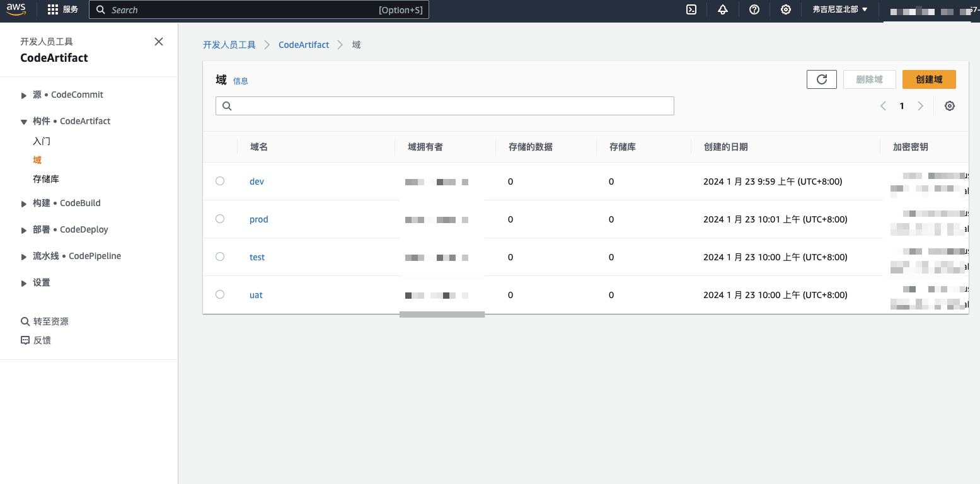980x484 pixels.
Task: Expand 部署 • CodeDeploy section
Action: [x=24, y=230]
